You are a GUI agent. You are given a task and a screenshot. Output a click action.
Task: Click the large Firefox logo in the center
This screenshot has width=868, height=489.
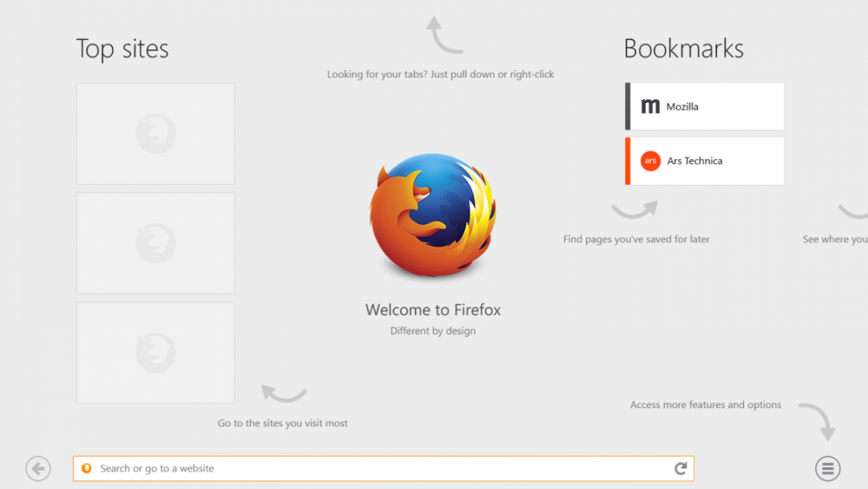click(432, 217)
